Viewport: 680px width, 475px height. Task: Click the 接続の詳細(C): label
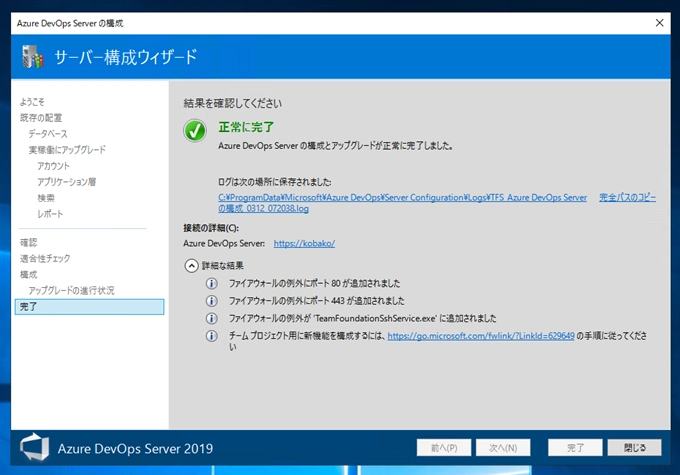click(x=211, y=228)
